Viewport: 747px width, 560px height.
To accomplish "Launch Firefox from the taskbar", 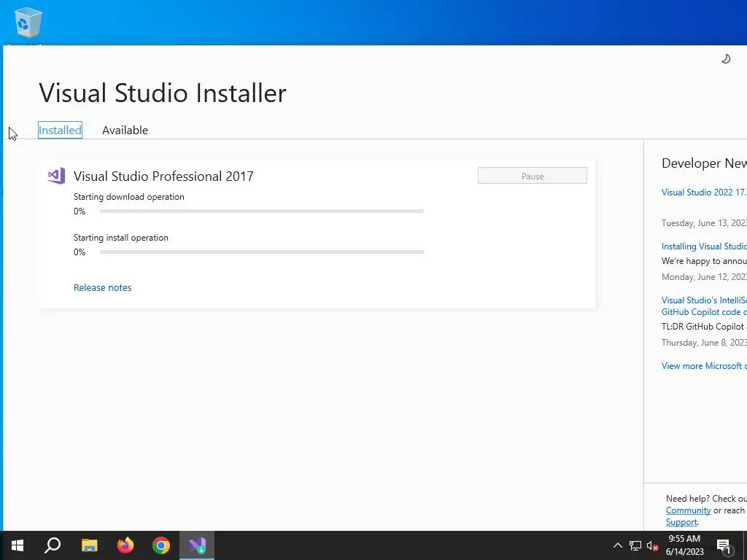I will tap(125, 545).
